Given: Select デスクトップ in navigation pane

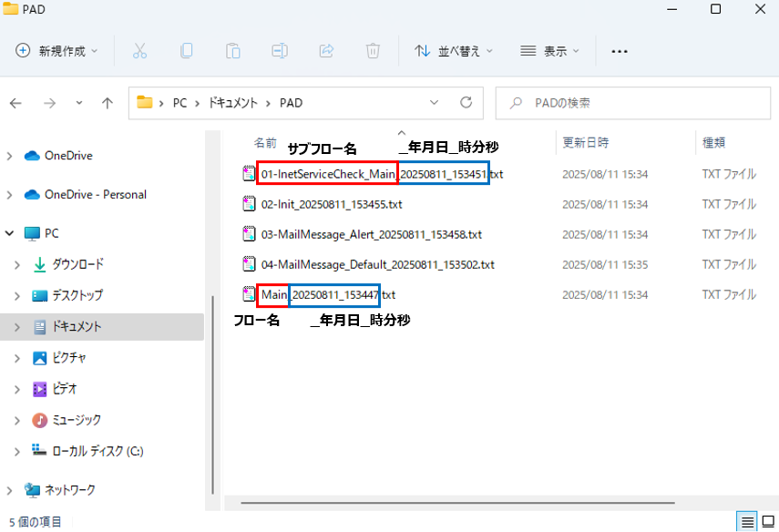Looking at the screenshot, I should [x=77, y=295].
